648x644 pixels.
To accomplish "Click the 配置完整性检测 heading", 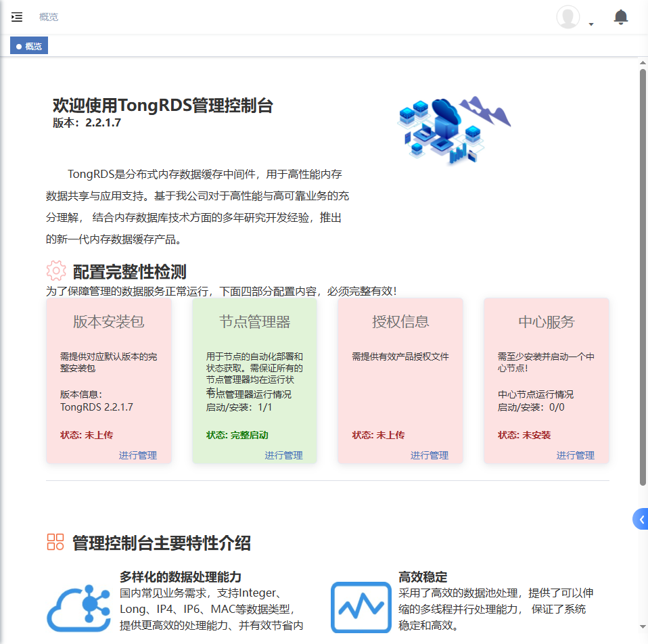I will (130, 271).
